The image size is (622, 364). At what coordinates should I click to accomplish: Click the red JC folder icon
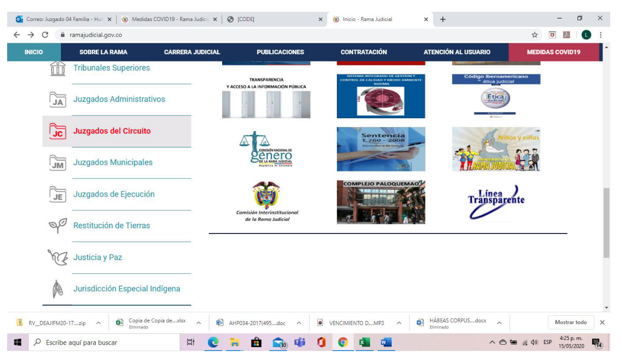[x=58, y=131]
